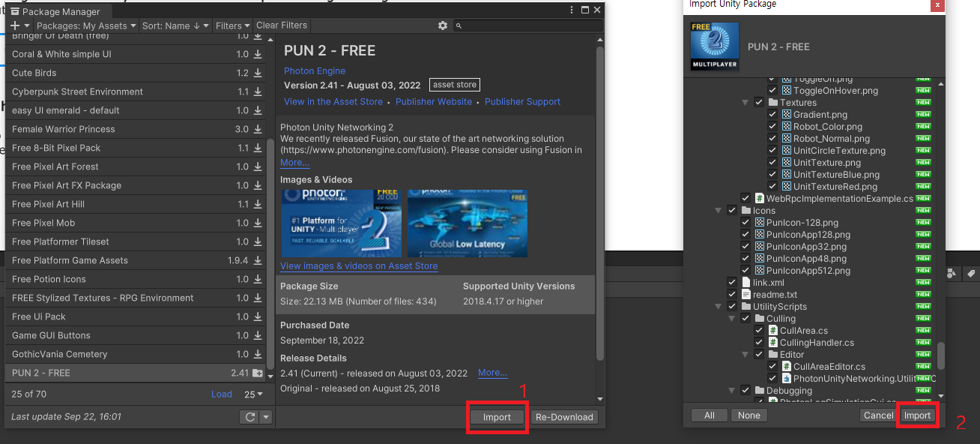The width and height of the screenshot is (980, 444).
Task: Click Import button in Package Manager
Action: tap(497, 417)
